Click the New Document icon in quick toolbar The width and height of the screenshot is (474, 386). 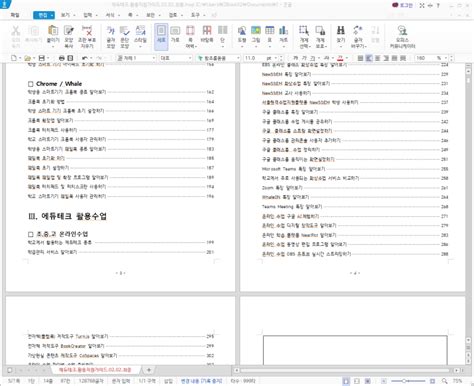point(14,58)
